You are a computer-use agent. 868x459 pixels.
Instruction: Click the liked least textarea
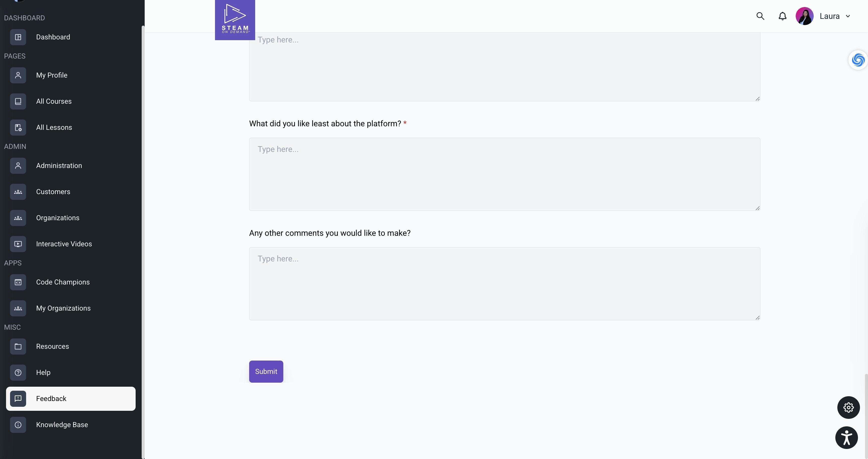coord(504,174)
